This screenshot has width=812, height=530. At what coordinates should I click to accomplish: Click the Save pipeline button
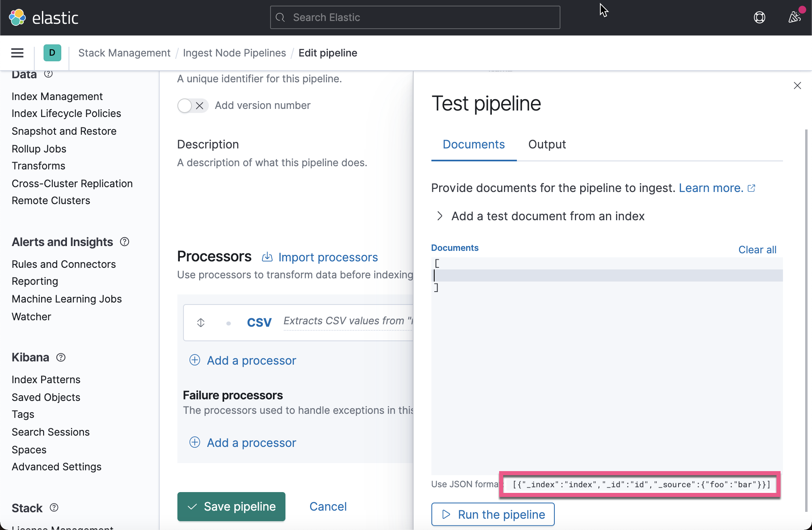(231, 507)
